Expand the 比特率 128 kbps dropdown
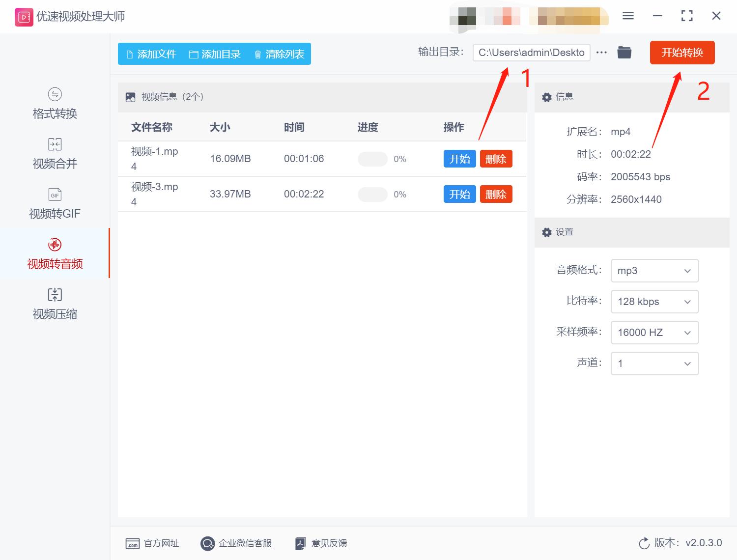This screenshot has width=737, height=560. tap(654, 302)
